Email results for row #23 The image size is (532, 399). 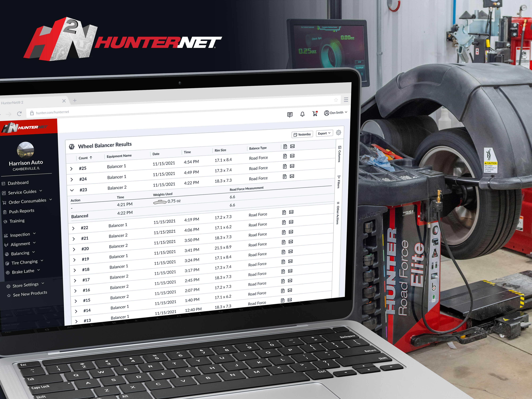(x=292, y=176)
